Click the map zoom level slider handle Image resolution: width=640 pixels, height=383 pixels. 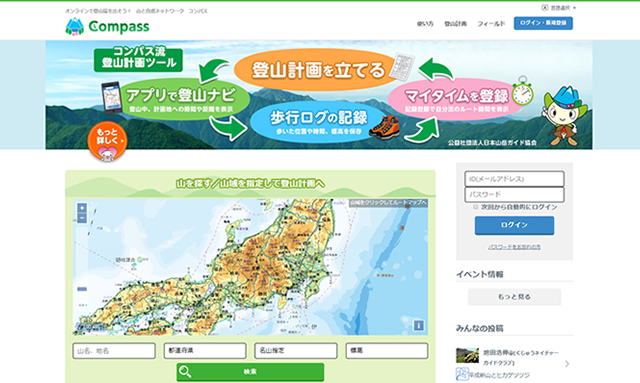(x=82, y=289)
